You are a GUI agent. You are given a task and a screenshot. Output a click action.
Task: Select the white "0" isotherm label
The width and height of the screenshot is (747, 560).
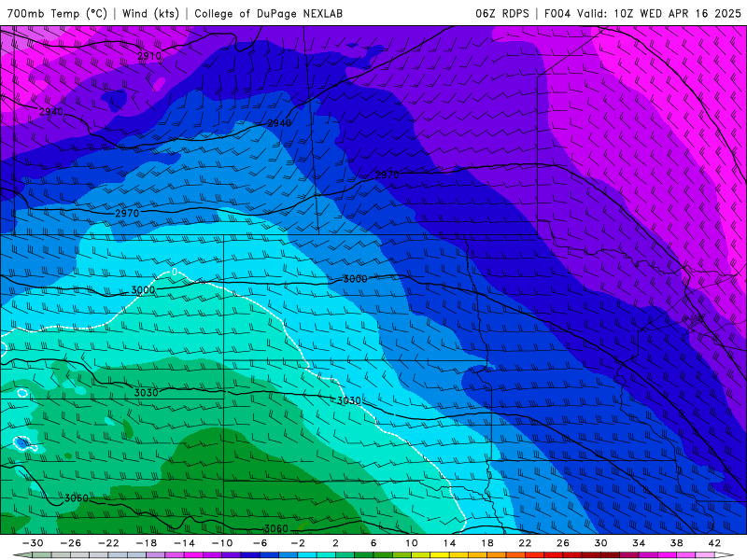[x=175, y=272]
